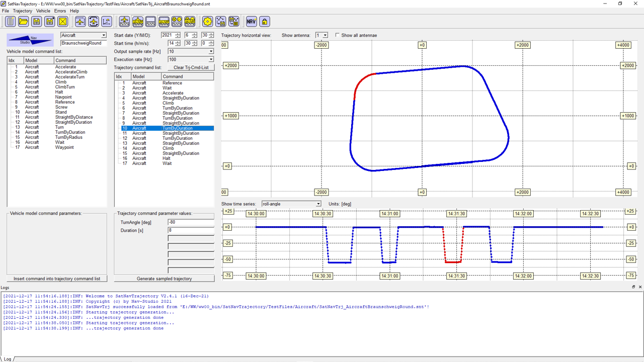Screen dimensions: 644x362
Task: Open the Aircraft vehicle type dropdown
Action: point(104,35)
